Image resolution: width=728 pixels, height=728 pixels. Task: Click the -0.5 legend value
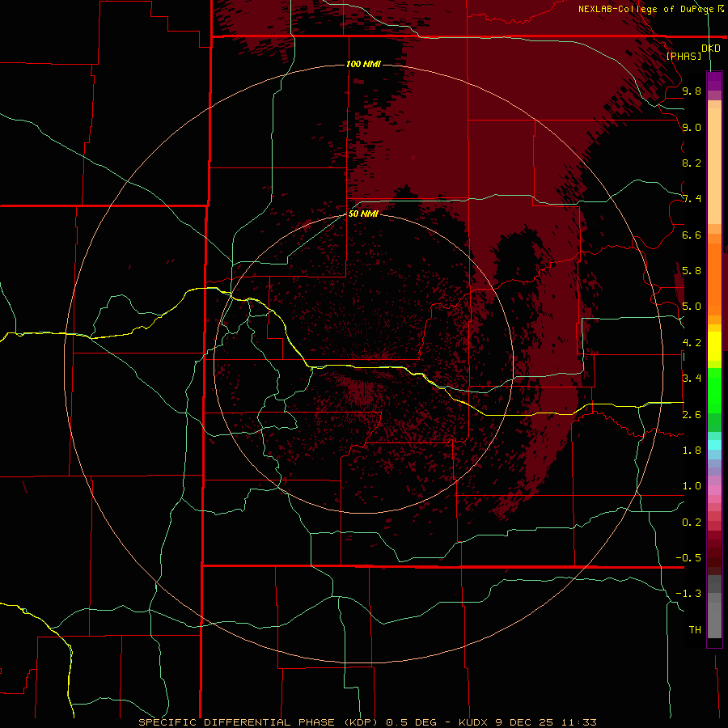tap(688, 557)
